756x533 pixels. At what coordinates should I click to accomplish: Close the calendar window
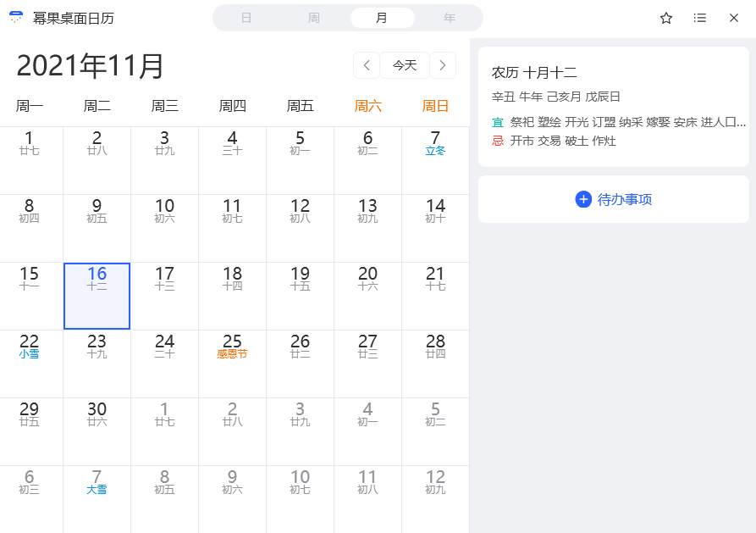coord(734,18)
